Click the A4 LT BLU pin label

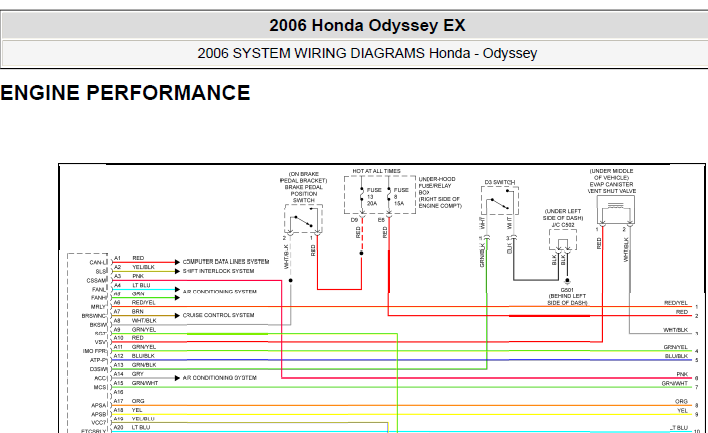pyautogui.click(x=132, y=285)
